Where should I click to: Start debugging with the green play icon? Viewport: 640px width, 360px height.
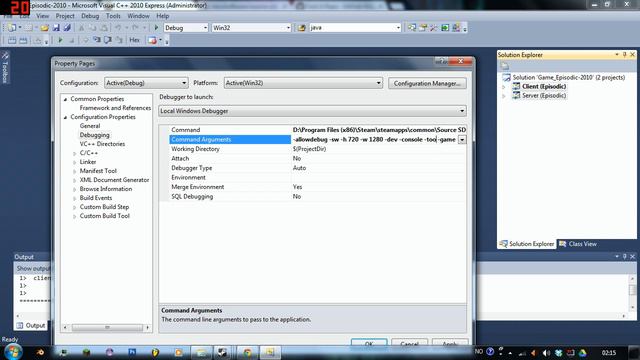click(156, 28)
